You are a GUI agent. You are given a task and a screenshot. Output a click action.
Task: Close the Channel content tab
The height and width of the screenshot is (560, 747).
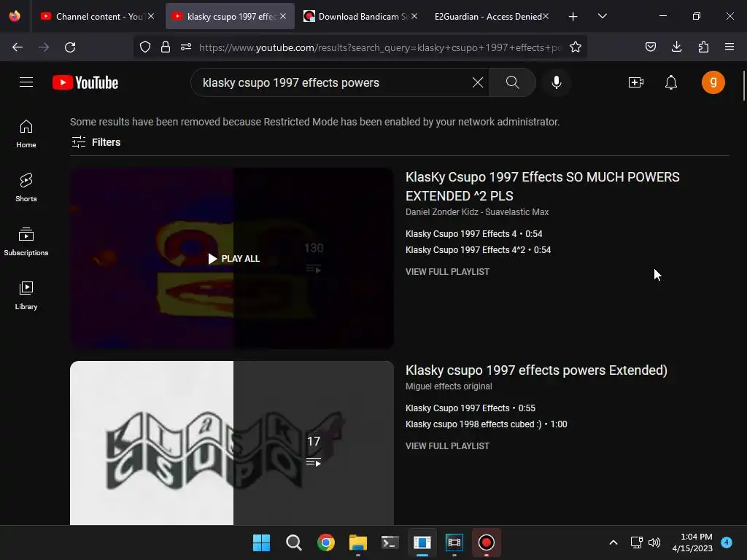click(x=150, y=16)
